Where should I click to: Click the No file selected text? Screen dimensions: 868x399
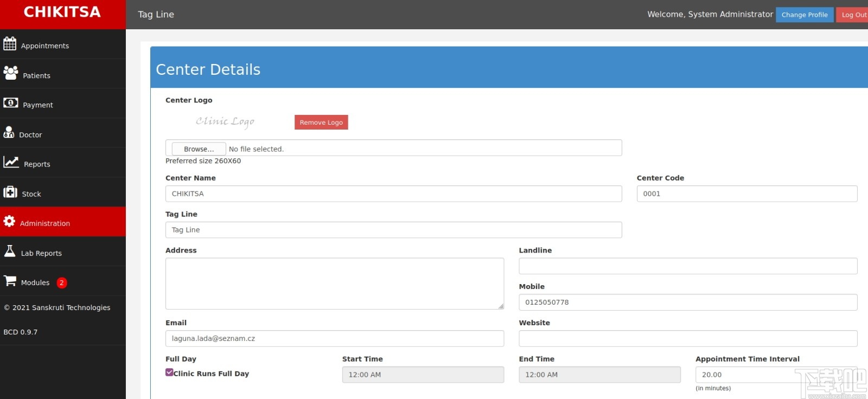pos(256,149)
